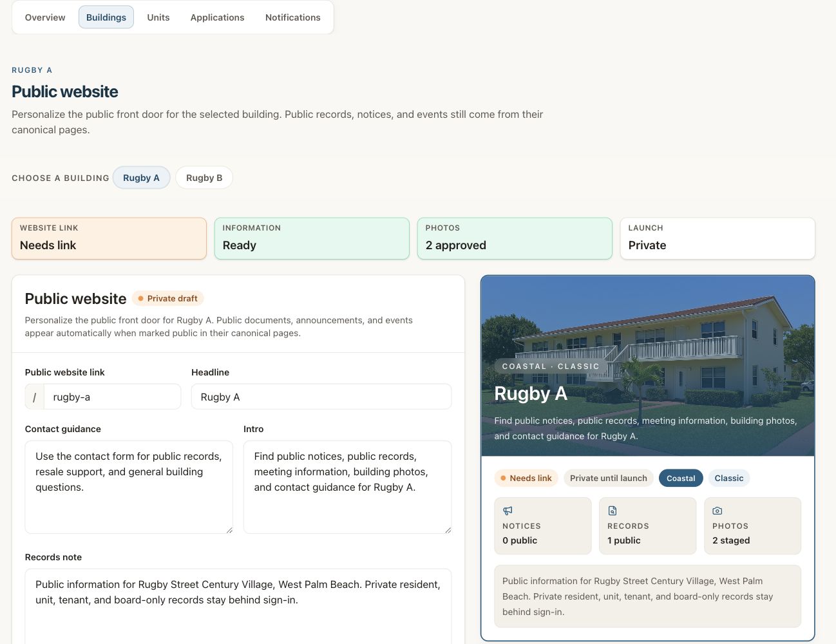Click the document icon in Records card
This screenshot has height=644, width=836.
pyautogui.click(x=613, y=511)
